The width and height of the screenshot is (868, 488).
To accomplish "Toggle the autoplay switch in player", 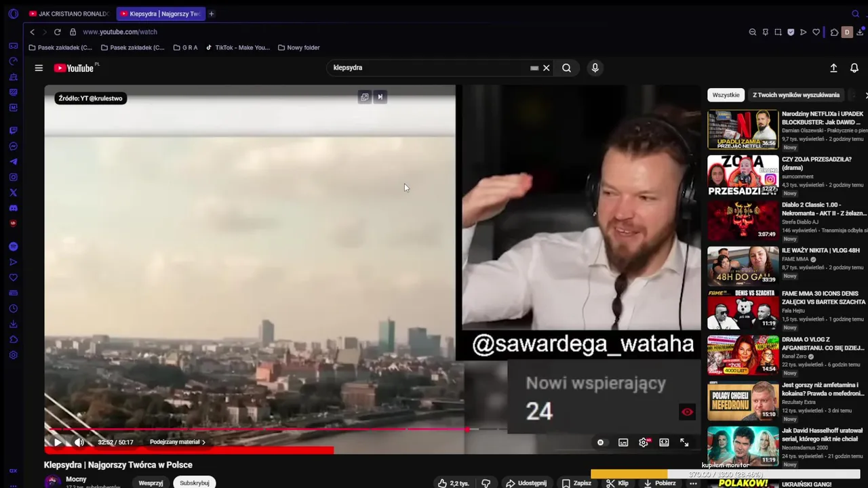I will [x=600, y=443].
